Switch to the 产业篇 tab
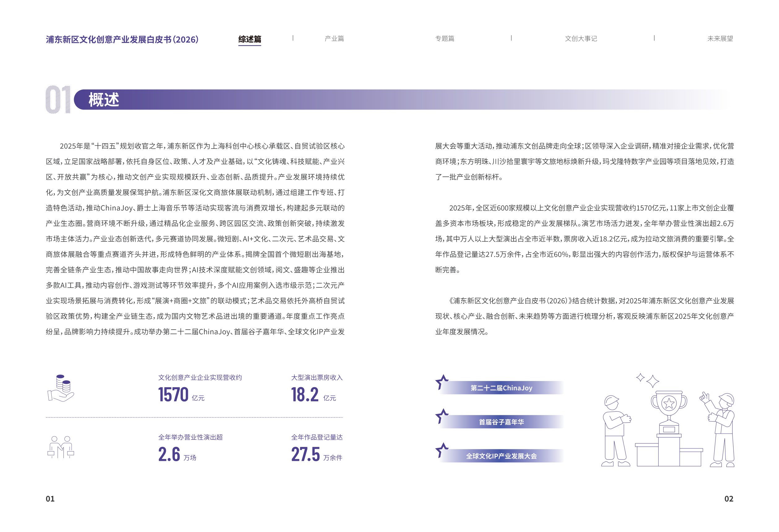The image size is (779, 532). coord(334,38)
